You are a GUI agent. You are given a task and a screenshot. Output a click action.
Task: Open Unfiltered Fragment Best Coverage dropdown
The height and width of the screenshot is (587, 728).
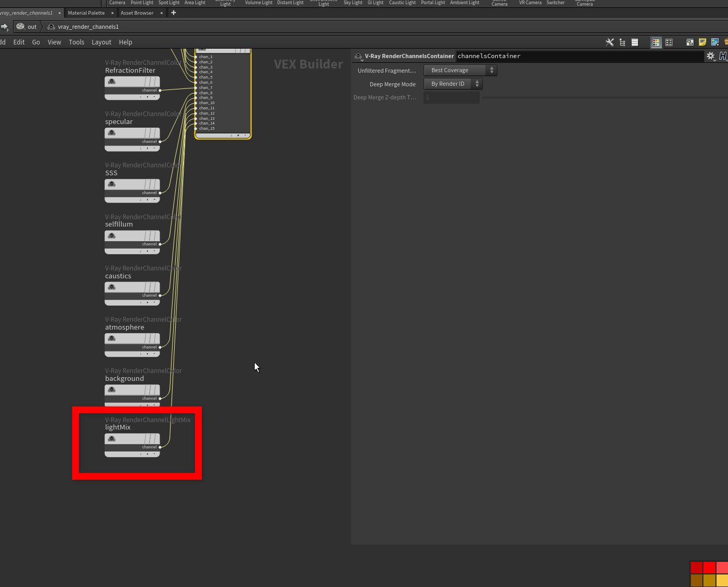tap(460, 70)
